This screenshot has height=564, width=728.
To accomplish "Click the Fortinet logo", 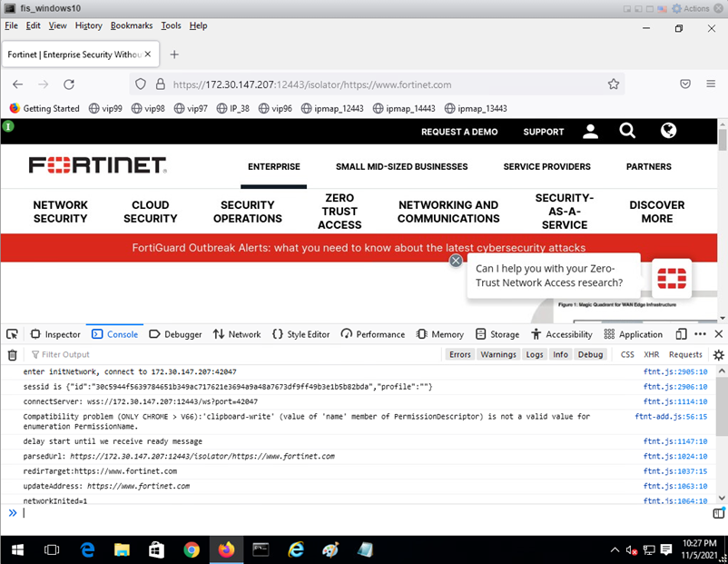I will [x=97, y=166].
